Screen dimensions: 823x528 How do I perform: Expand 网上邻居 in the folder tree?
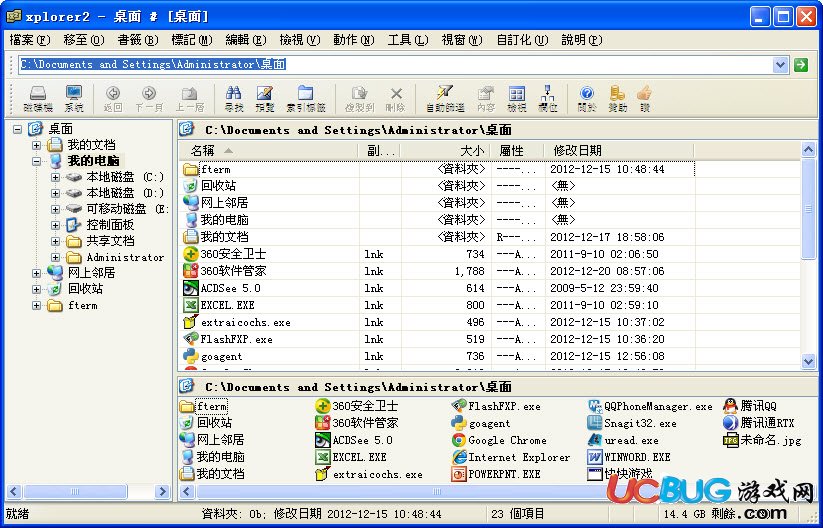tap(36, 273)
